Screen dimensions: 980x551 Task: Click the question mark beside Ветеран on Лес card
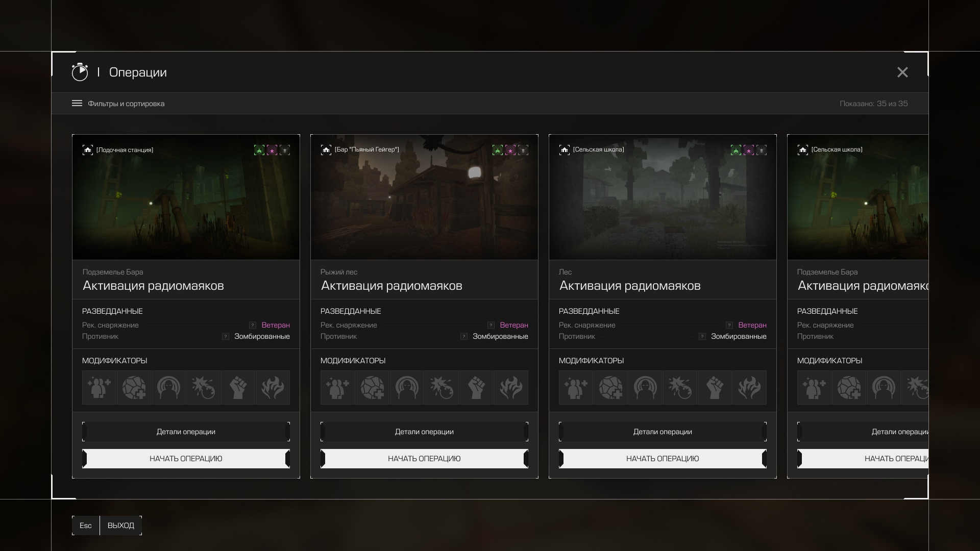pos(729,325)
